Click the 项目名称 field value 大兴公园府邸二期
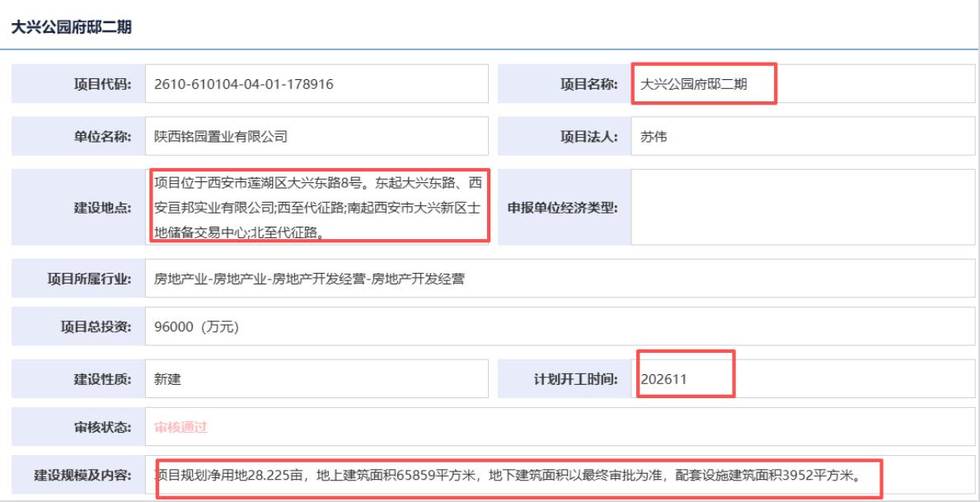980x502 pixels. [x=694, y=84]
